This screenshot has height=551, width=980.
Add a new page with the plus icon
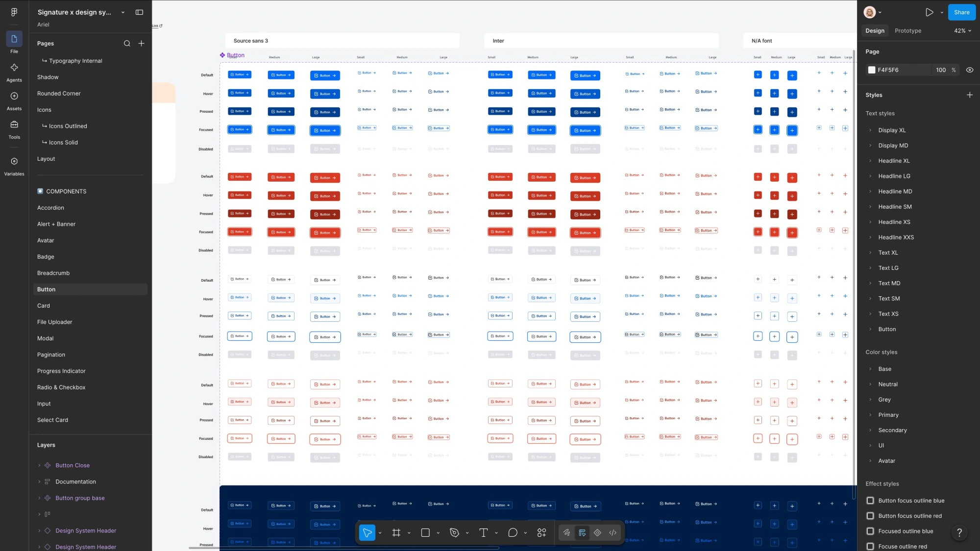click(x=141, y=44)
